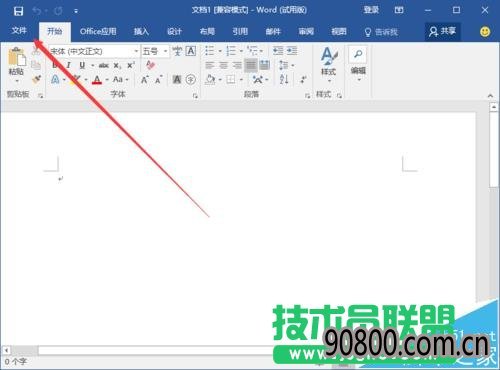Switch to the 邮件 tab

pos(273,31)
